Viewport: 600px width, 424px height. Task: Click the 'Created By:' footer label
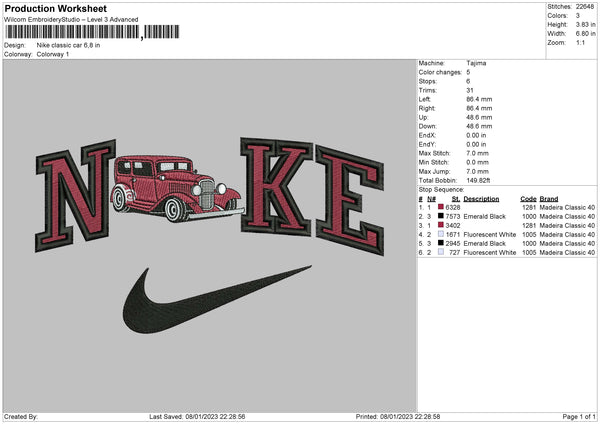click(x=21, y=417)
